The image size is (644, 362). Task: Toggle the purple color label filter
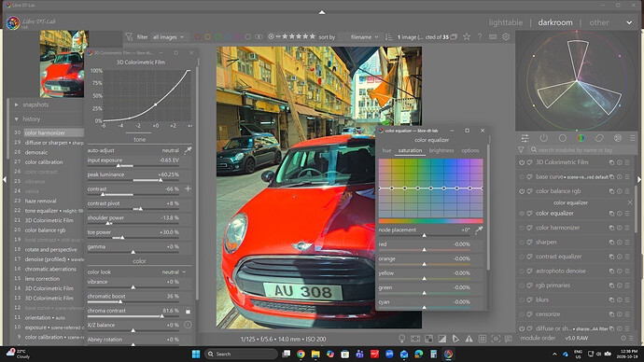click(238, 37)
